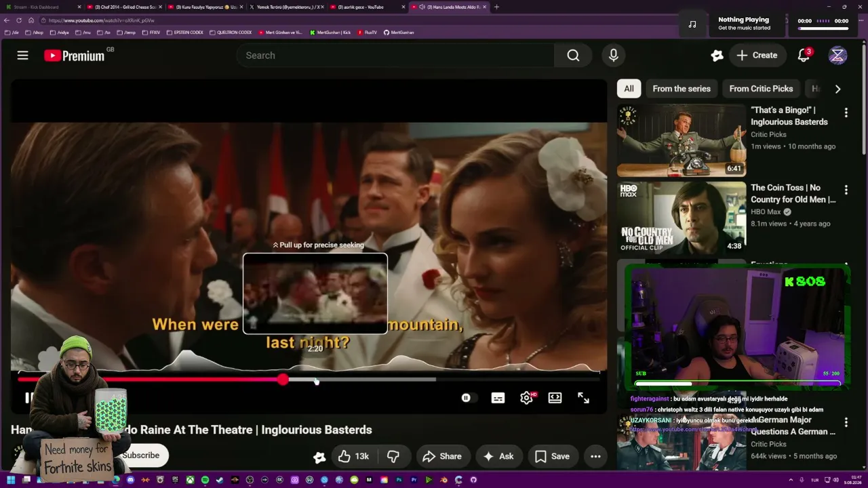Open a new browser tab
Image resolution: width=868 pixels, height=488 pixels.
496,7
